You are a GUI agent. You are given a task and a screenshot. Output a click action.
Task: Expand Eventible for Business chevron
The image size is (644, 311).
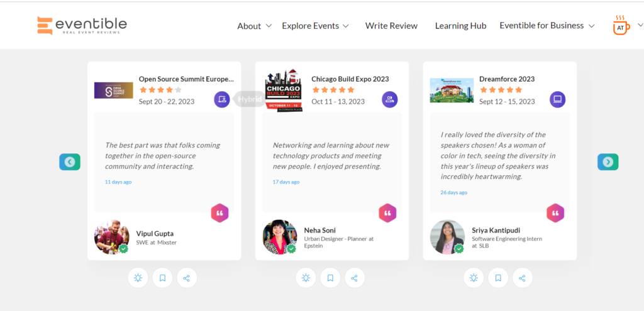click(591, 26)
